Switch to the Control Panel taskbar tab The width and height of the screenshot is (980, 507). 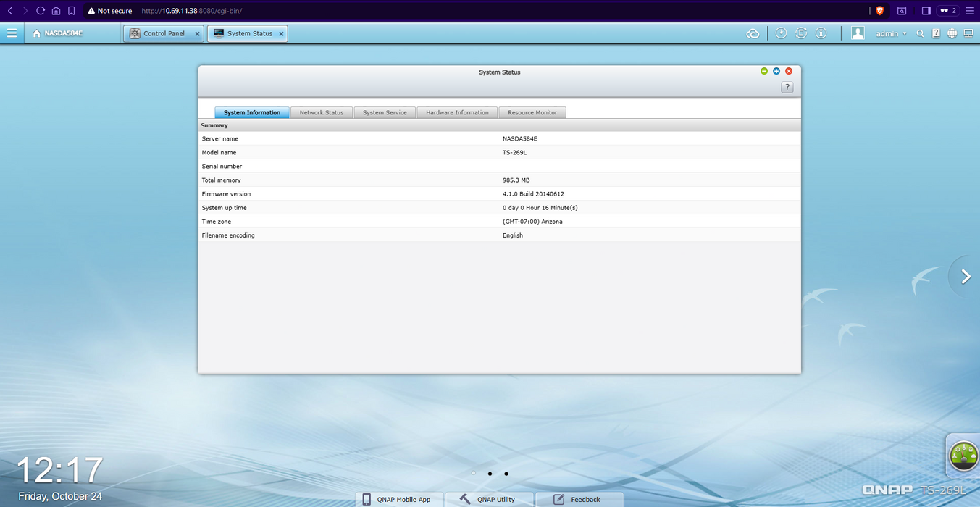[x=164, y=33]
